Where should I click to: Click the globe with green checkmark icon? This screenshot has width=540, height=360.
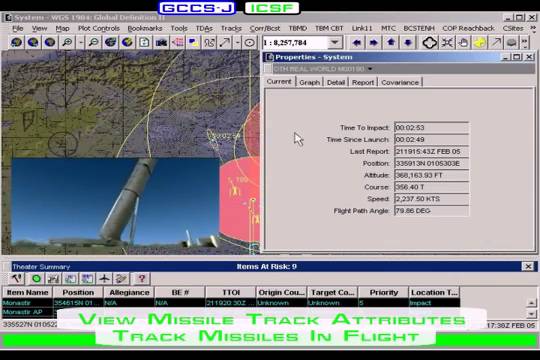click(x=127, y=42)
